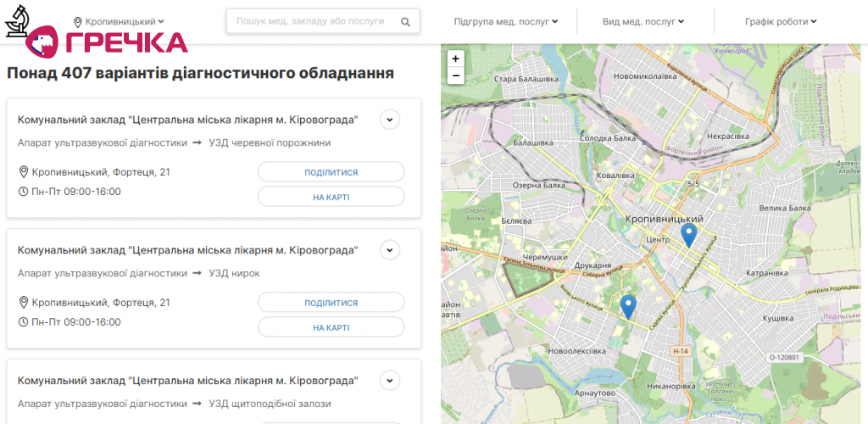The image size is (868, 424).
Task: Expand the УЗД щитоподібної залози card
Action: 390,381
